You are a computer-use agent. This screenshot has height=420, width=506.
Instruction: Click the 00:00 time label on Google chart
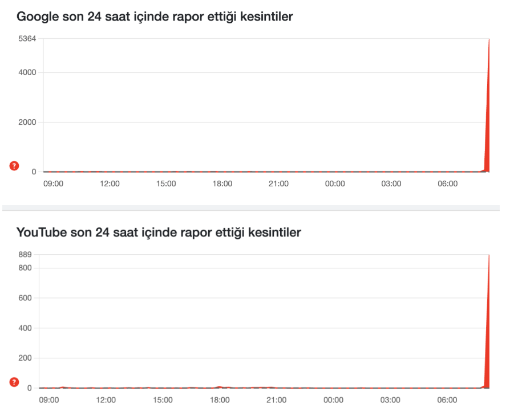(x=335, y=184)
